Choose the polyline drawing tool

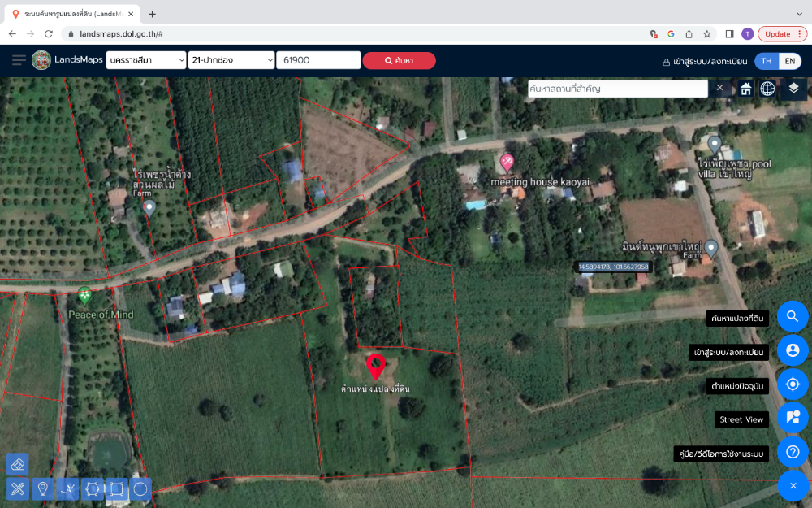click(x=67, y=488)
